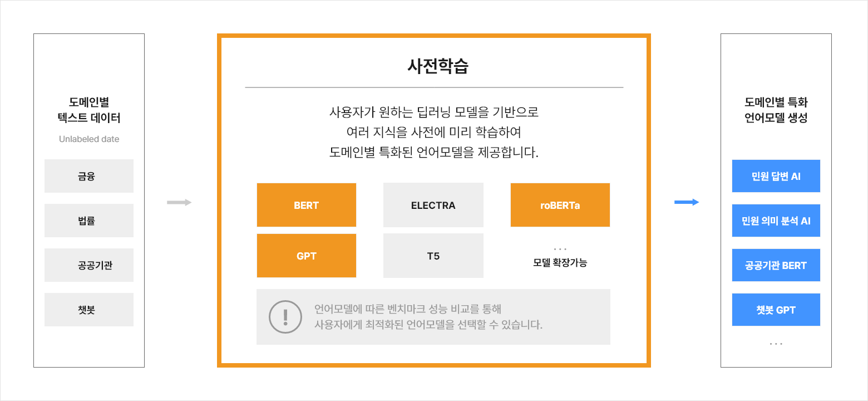
Task: Choose the 공공기관 domain box
Action: (x=89, y=265)
